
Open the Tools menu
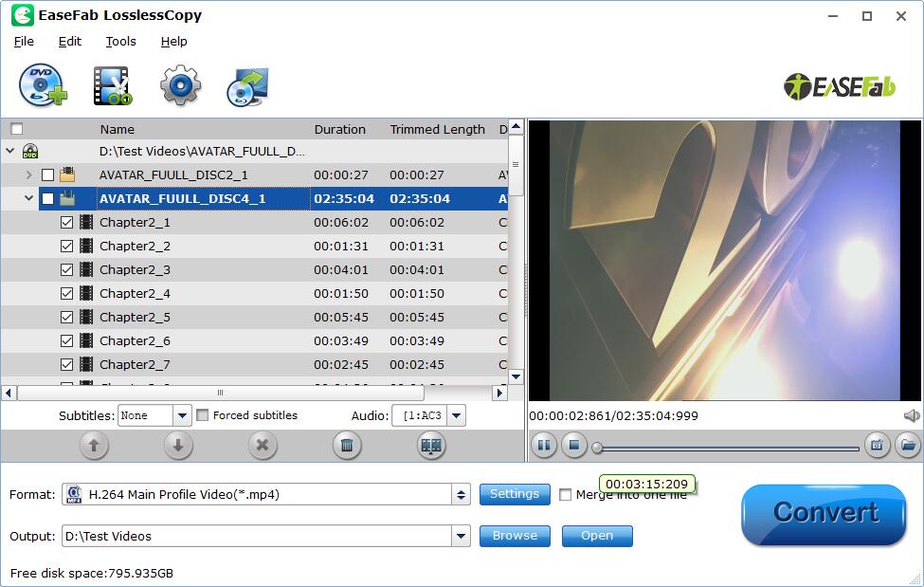pos(120,42)
